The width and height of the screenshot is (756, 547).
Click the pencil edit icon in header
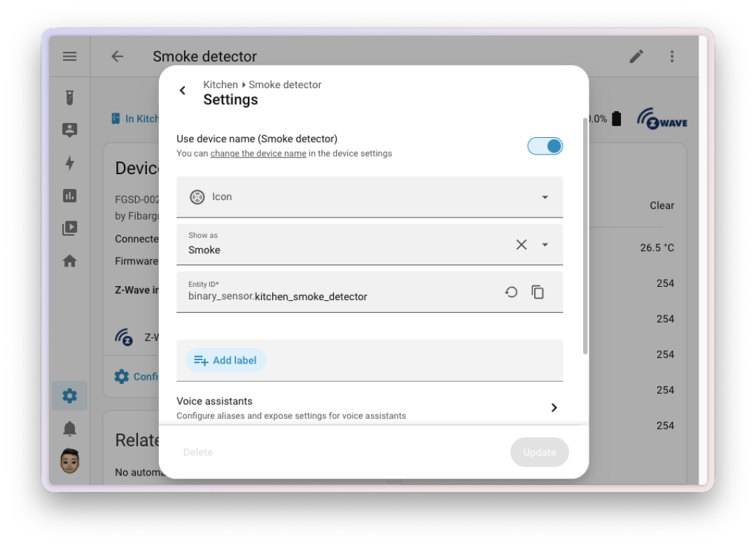click(636, 57)
